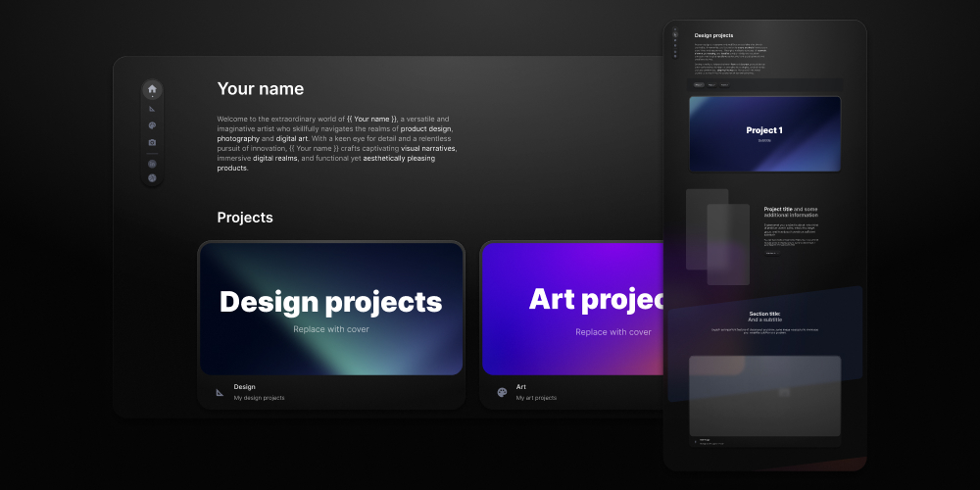Open the Home icon in the sidebar
This screenshot has height=490, width=980.
click(152, 89)
